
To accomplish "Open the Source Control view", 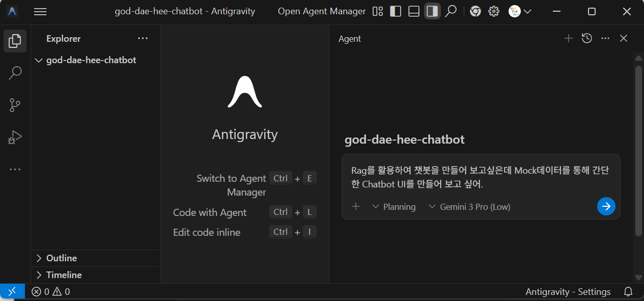I will point(15,105).
